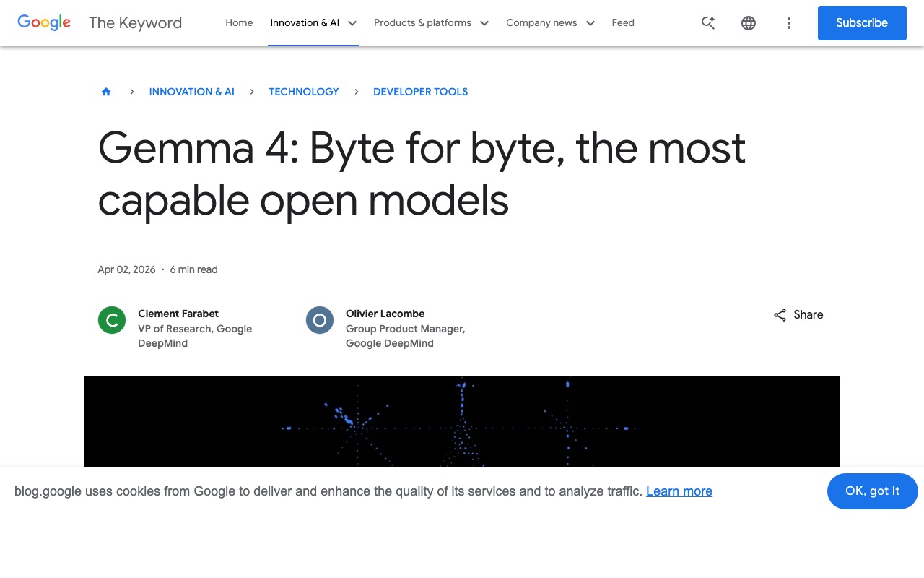The width and height of the screenshot is (924, 578).
Task: Open the language/region globe selector
Action: [749, 22]
